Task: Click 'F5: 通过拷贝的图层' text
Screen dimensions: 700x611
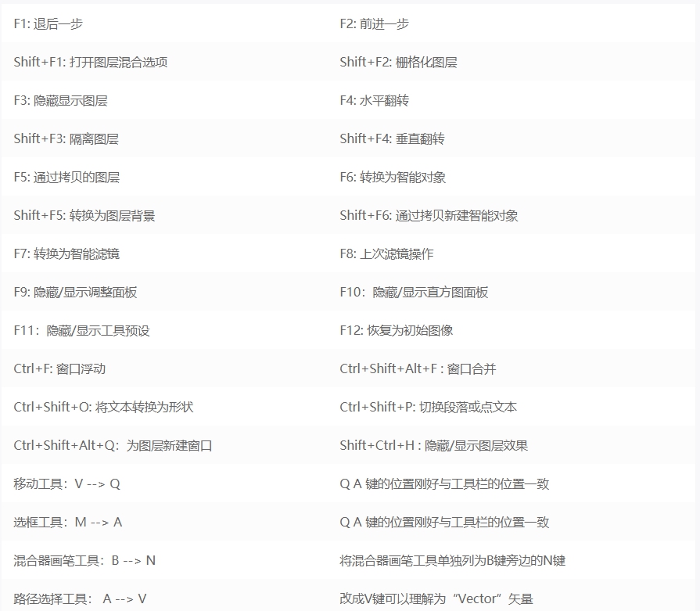Action: tap(66, 178)
